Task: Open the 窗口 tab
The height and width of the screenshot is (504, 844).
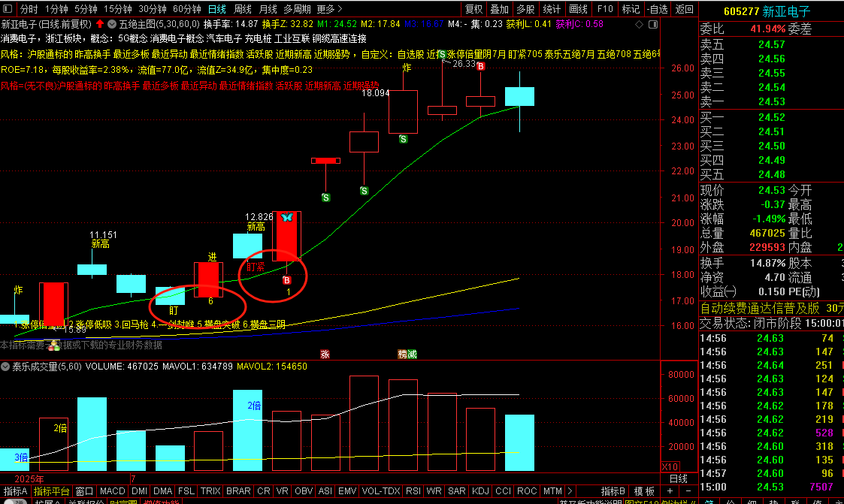Action: 84,491
